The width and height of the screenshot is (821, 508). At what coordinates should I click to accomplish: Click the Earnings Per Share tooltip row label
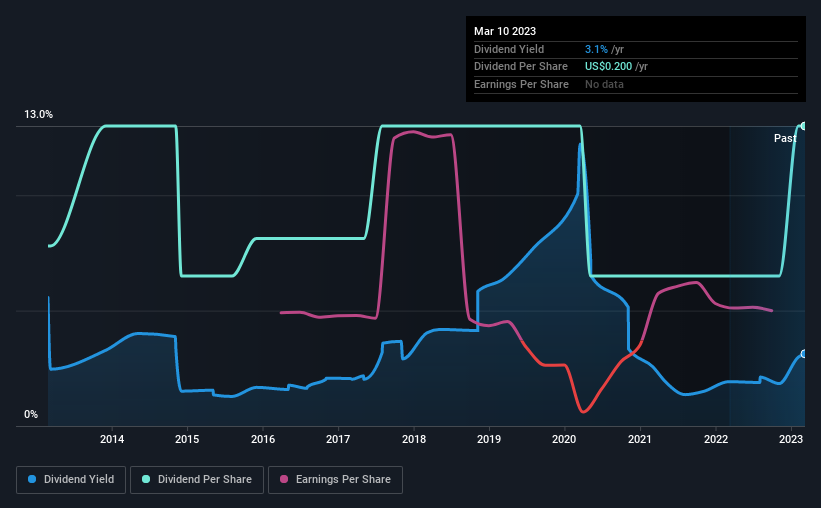click(x=521, y=84)
